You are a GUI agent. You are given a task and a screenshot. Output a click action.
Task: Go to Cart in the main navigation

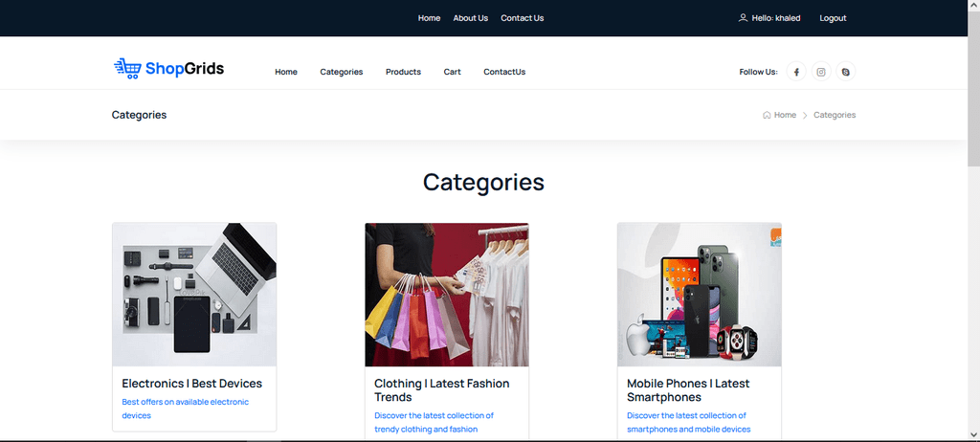point(453,72)
